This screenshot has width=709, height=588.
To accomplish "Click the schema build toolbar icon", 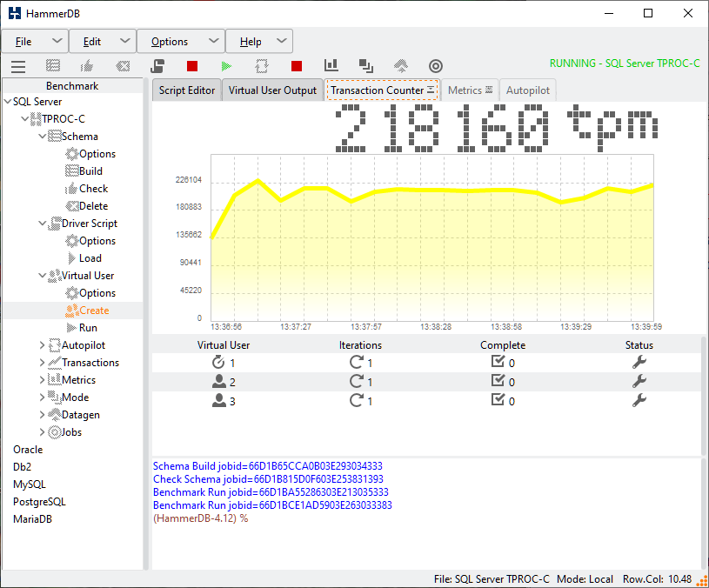I will 53,66.
